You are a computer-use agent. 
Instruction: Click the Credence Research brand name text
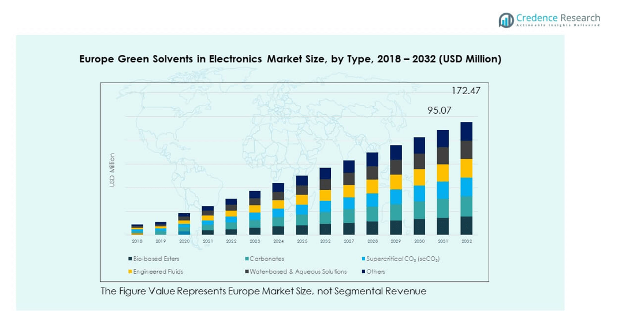pos(558,18)
